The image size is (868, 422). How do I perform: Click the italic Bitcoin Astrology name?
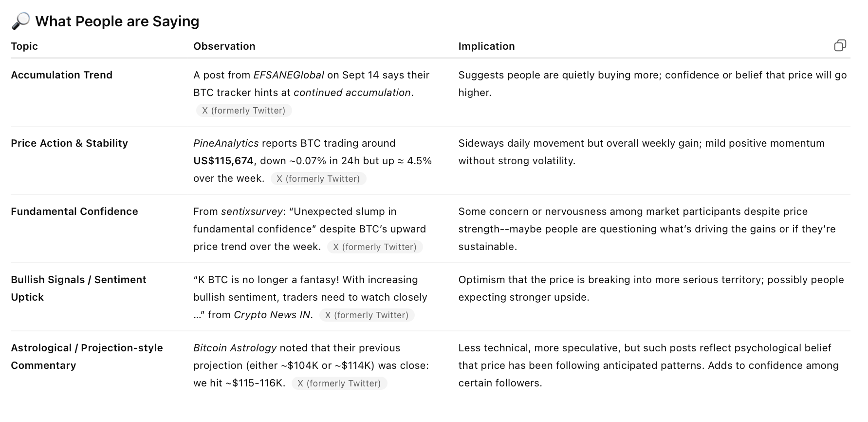point(235,348)
